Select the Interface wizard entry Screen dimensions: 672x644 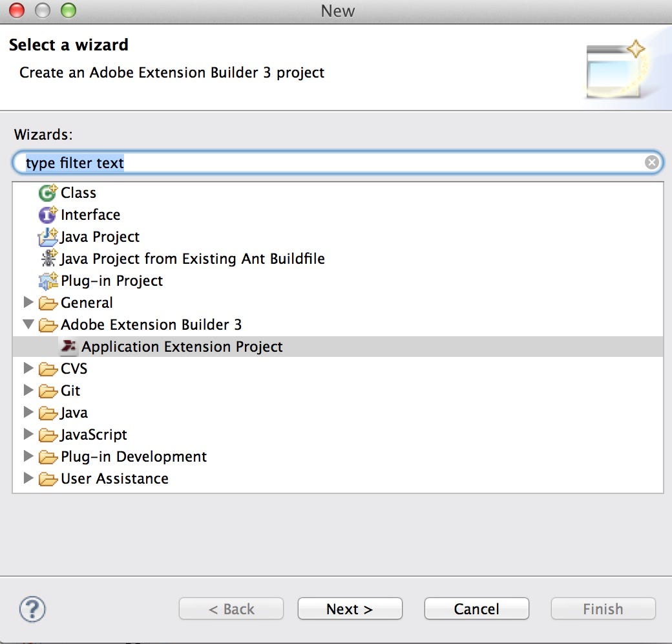click(x=90, y=215)
